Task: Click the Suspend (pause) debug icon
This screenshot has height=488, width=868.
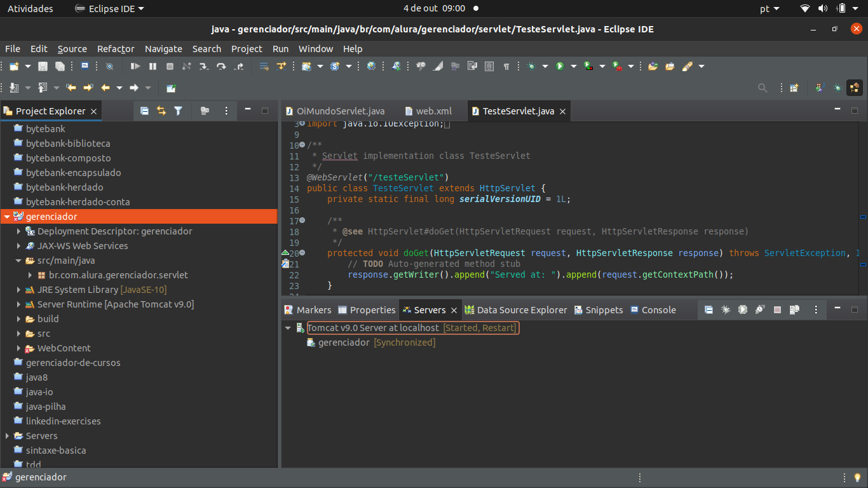Action: [x=153, y=66]
